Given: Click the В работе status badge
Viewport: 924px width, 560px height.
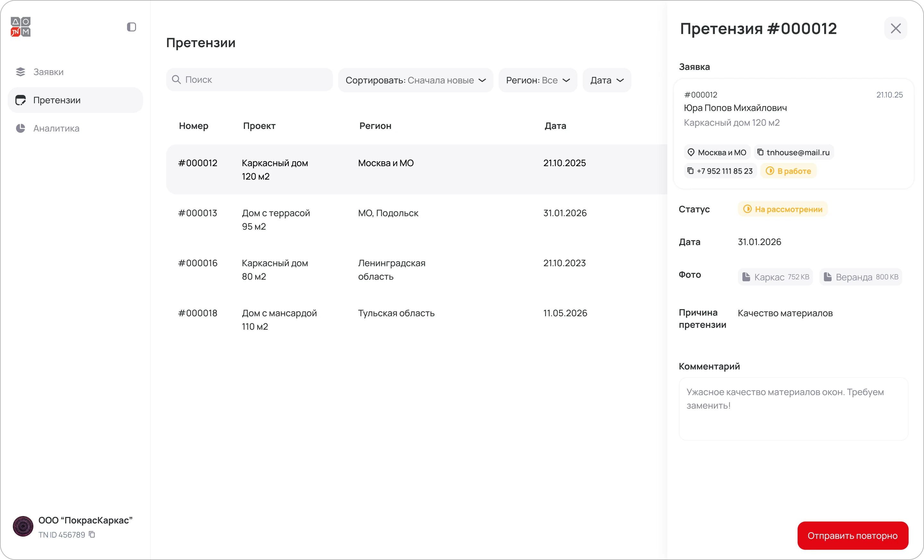Looking at the screenshot, I should 788,171.
